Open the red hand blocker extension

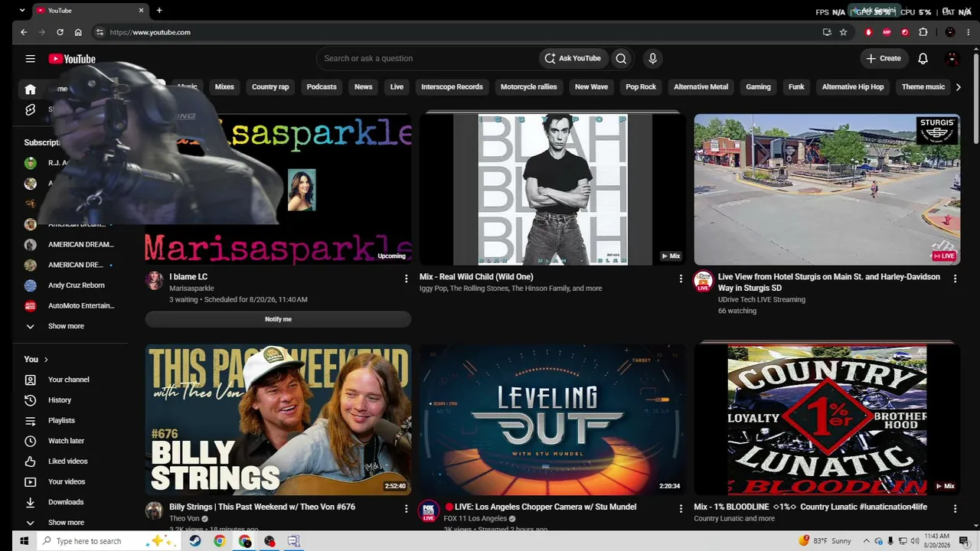(868, 32)
